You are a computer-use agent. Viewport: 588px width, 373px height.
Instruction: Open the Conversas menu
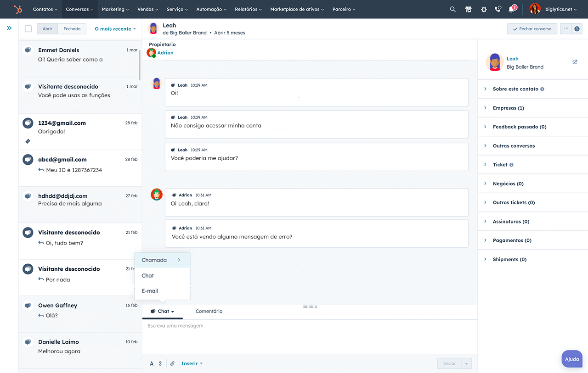point(79,9)
